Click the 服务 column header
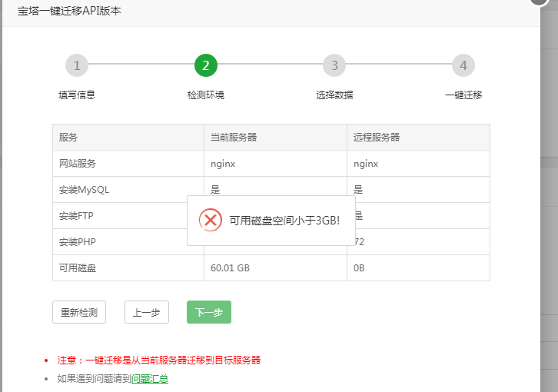The height and width of the screenshot is (392, 558). tap(68, 137)
